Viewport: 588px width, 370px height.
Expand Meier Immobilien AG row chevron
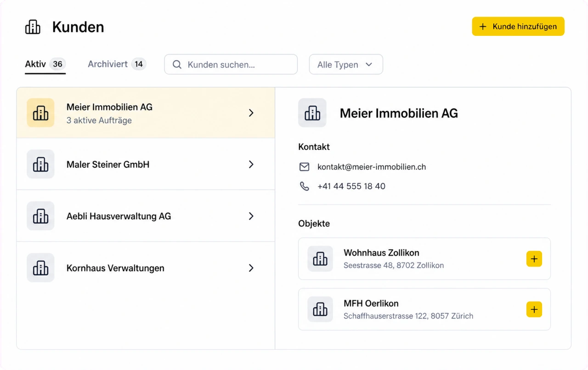[251, 113]
